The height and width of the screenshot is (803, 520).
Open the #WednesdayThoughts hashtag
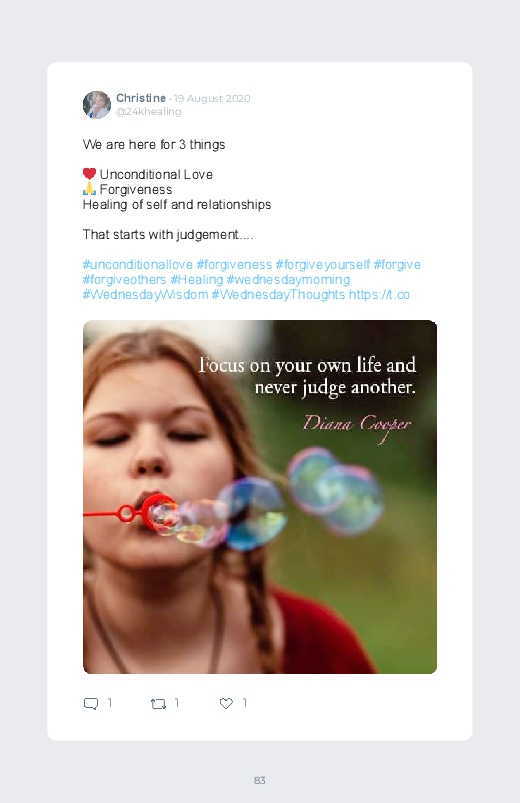(278, 294)
